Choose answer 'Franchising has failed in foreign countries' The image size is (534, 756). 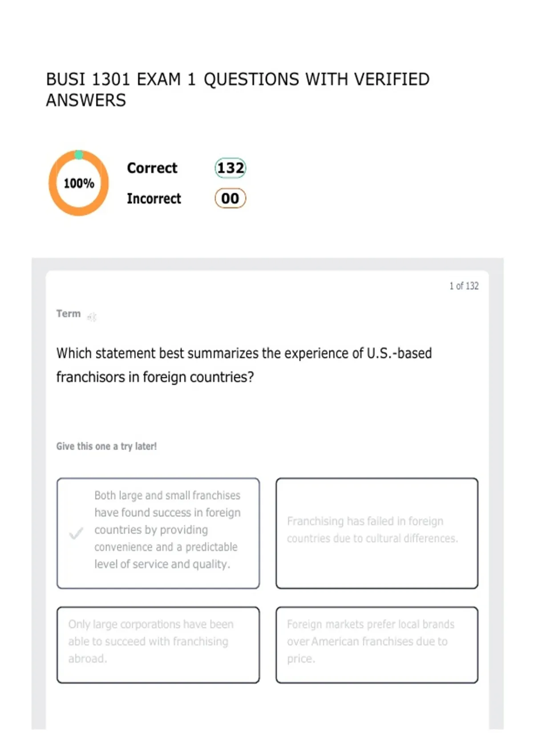(x=377, y=533)
